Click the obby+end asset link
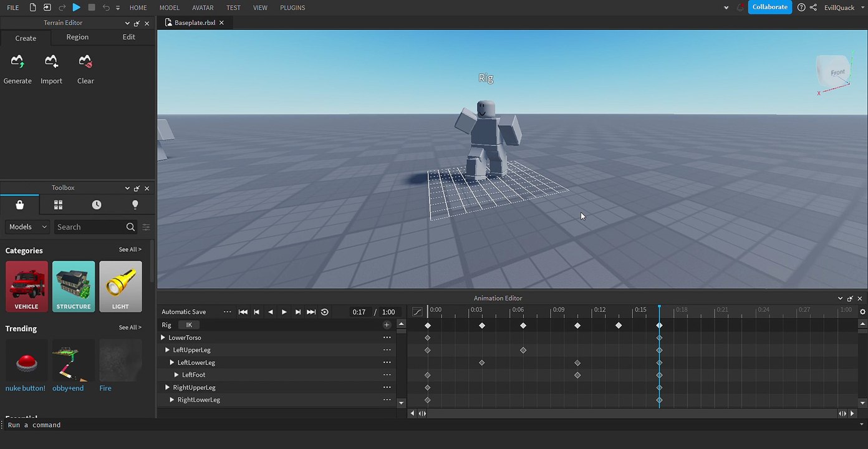This screenshot has height=449, width=868. click(68, 388)
